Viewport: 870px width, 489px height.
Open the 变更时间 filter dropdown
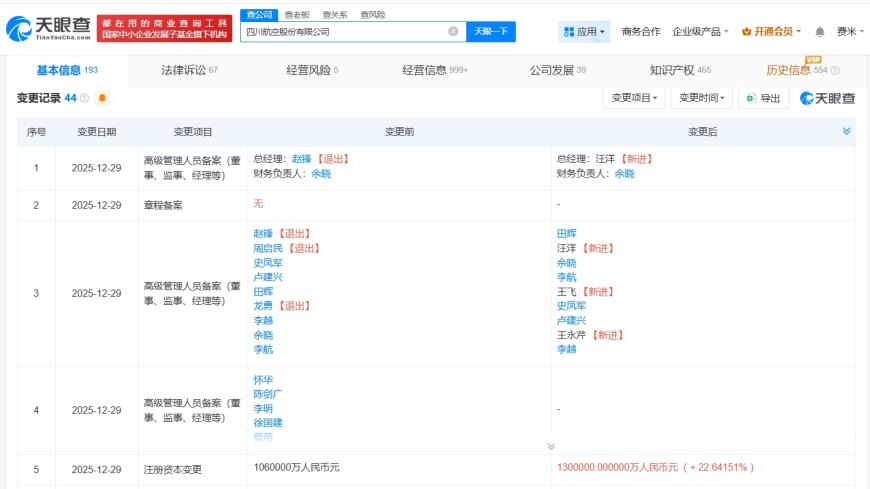click(x=702, y=98)
